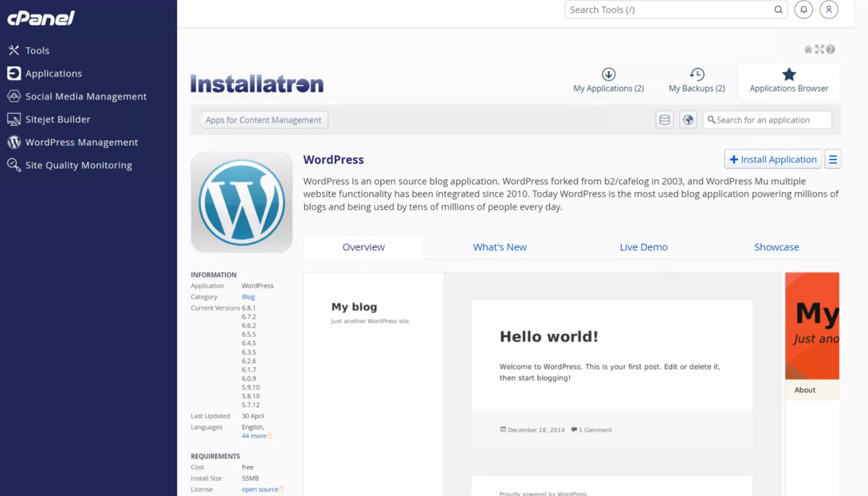Click the WordPress logo thumbnail
Screen dimensions: 868x496
[241, 202]
